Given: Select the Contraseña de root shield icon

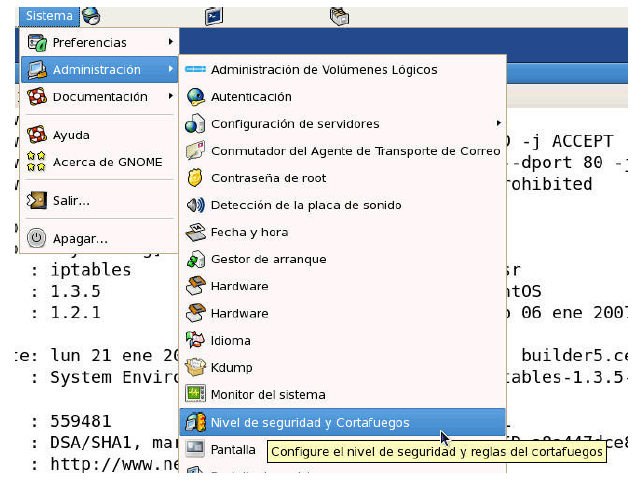Looking at the screenshot, I should click(x=195, y=178).
